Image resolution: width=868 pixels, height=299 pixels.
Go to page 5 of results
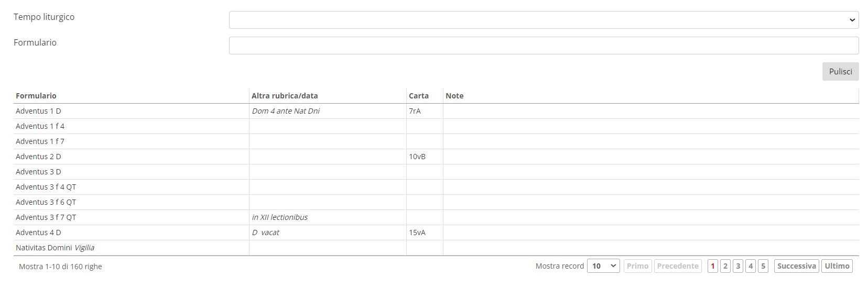[763, 266]
